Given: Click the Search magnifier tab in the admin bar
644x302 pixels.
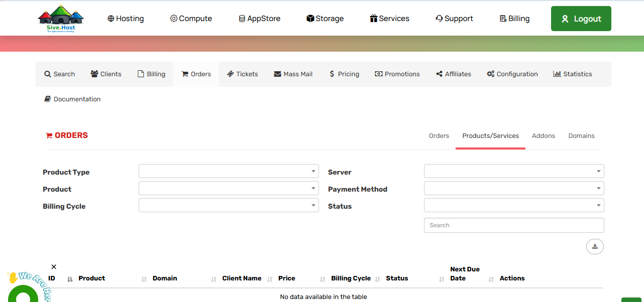Looking at the screenshot, I should 59,74.
